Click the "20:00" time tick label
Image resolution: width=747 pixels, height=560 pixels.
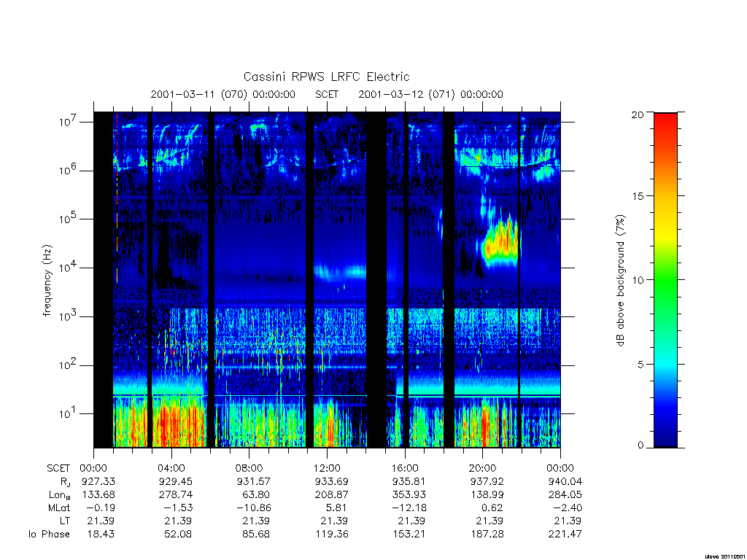click(x=482, y=468)
